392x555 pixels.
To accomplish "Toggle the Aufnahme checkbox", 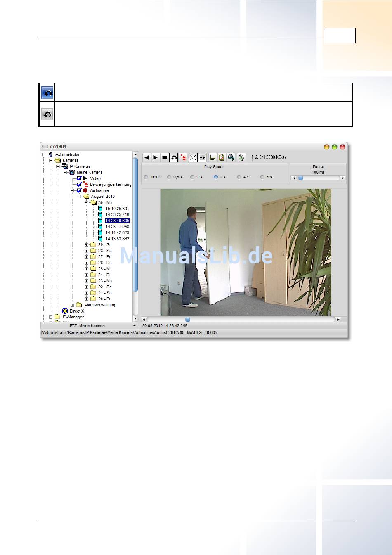I will tap(79, 190).
